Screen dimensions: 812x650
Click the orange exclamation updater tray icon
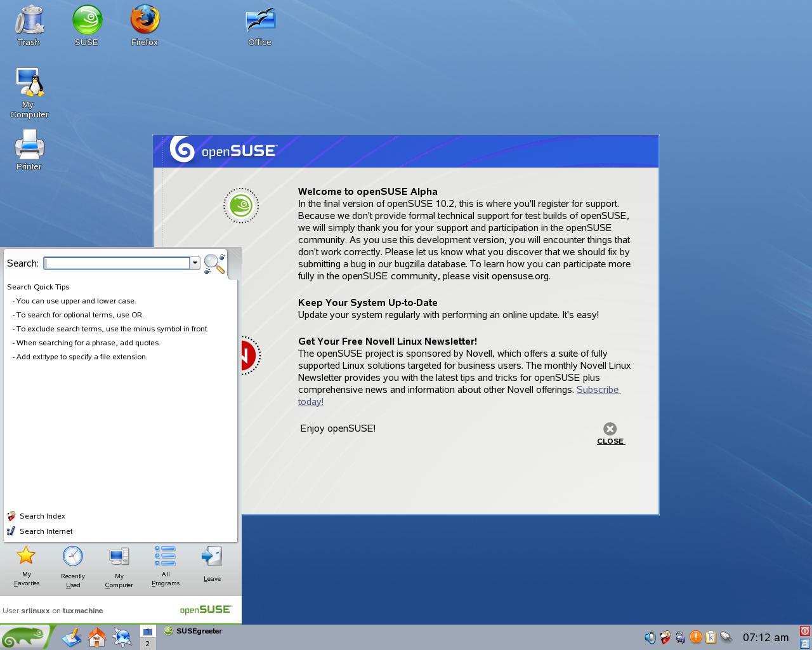(x=696, y=637)
